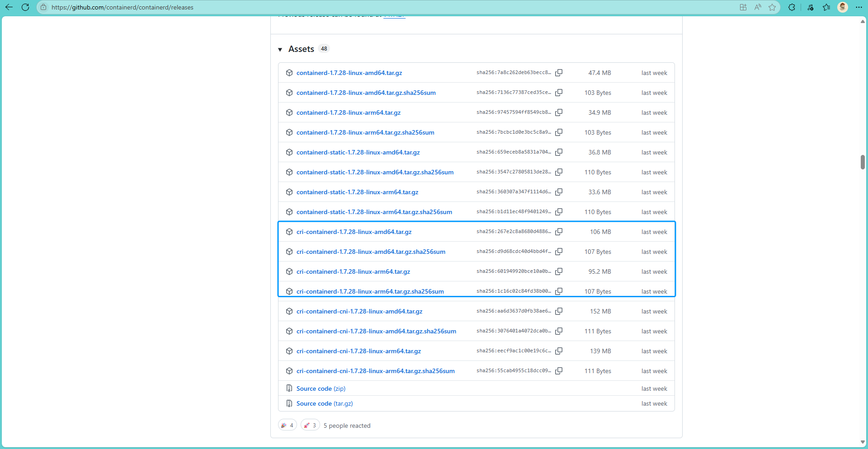This screenshot has height=449, width=868.
Task: Add page to favorites star icon
Action: click(772, 7)
